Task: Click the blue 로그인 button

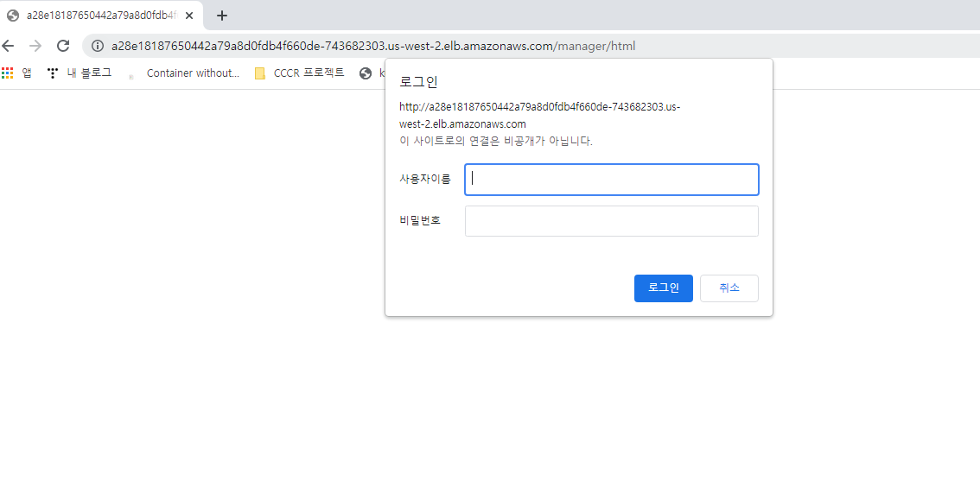Action: click(x=663, y=288)
